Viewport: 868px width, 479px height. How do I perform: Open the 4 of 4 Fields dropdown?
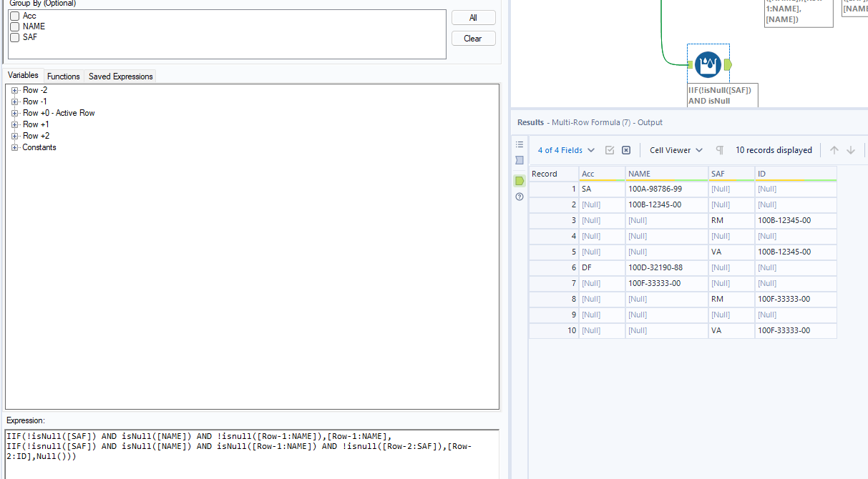pyautogui.click(x=565, y=150)
